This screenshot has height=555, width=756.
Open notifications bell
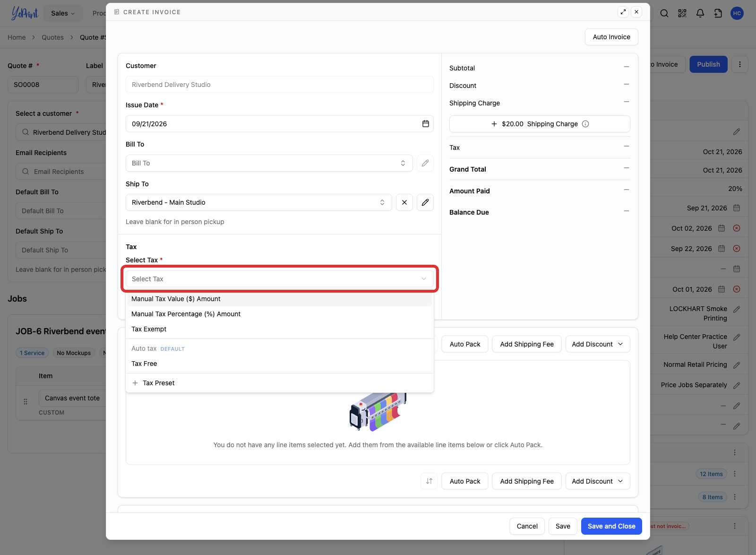700,13
